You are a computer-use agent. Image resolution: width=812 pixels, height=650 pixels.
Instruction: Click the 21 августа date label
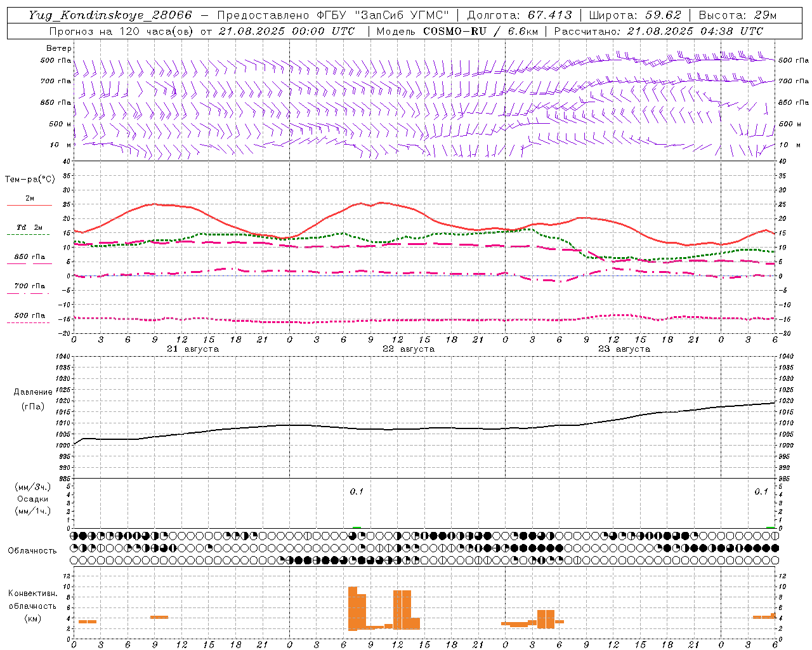coord(193,349)
